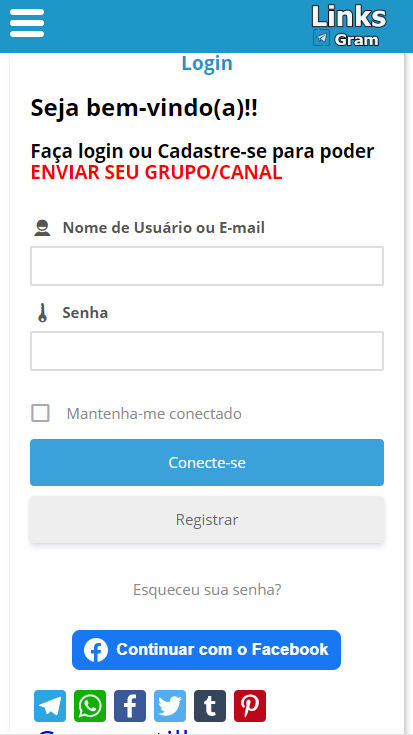The image size is (413, 735).
Task: Share via the Facebook square icon
Action: point(130,706)
